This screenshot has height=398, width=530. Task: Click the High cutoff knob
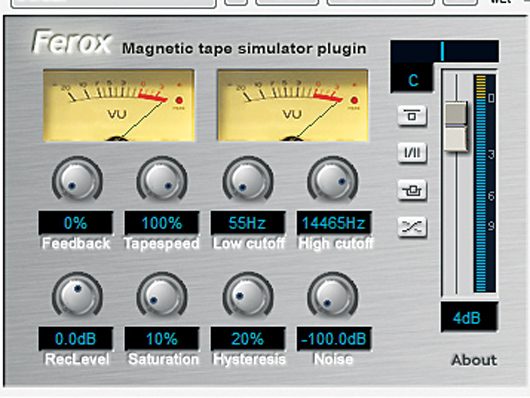[333, 180]
